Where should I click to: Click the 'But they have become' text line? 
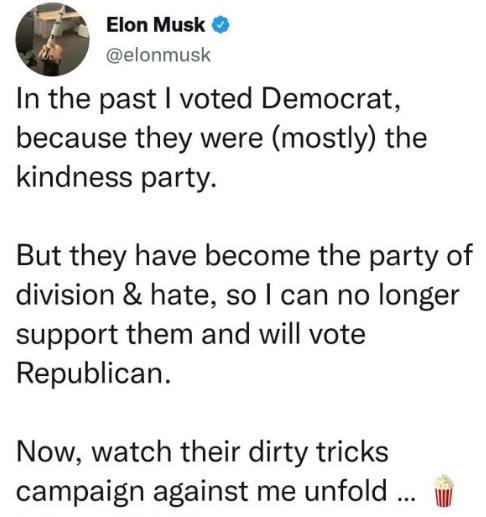163,256
